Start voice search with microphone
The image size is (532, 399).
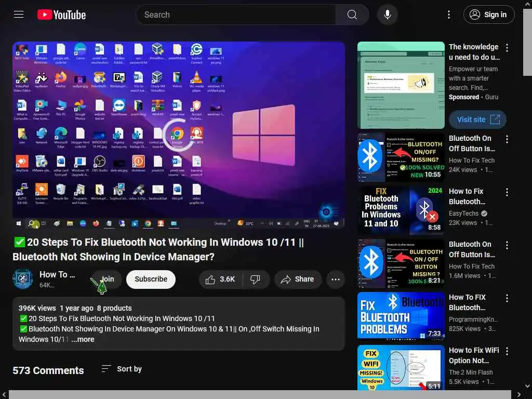coord(387,15)
